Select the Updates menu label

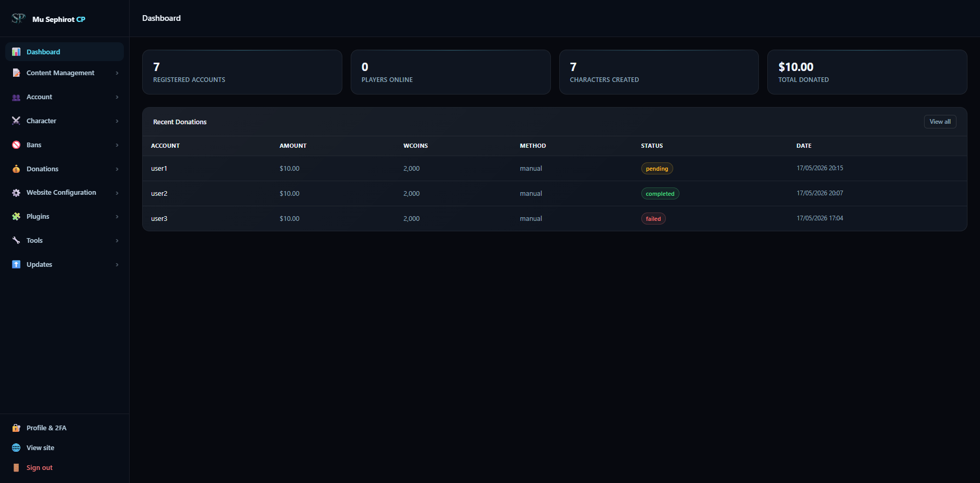tap(39, 265)
